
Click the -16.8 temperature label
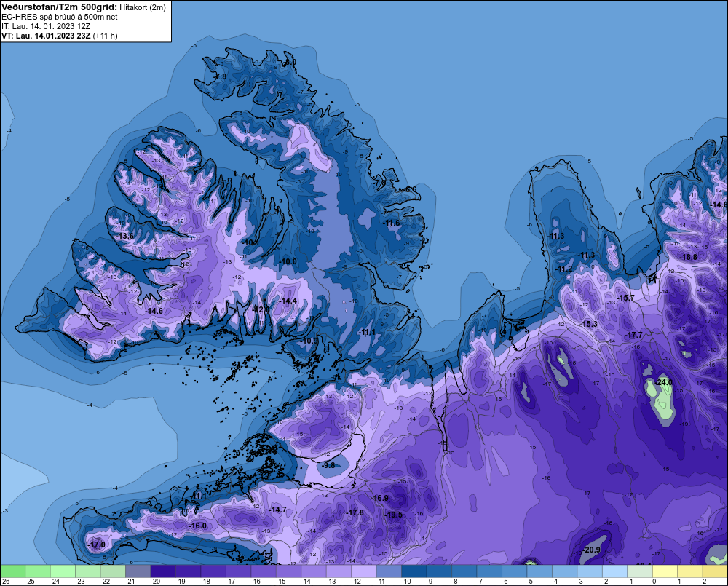coord(688,257)
